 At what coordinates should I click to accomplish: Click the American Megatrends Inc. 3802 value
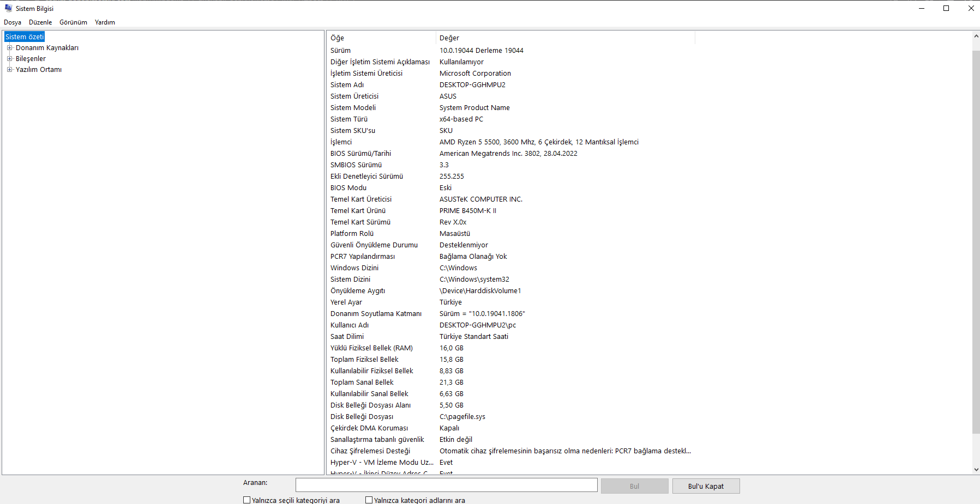point(508,154)
